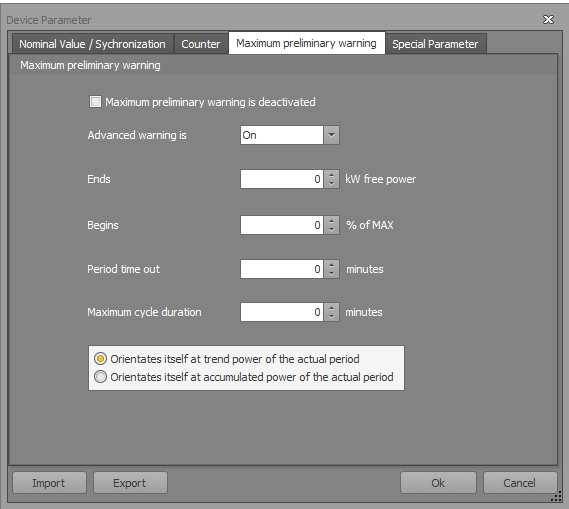Decrease the Ends kW free power value
This screenshot has width=569, height=509.
(331, 184)
